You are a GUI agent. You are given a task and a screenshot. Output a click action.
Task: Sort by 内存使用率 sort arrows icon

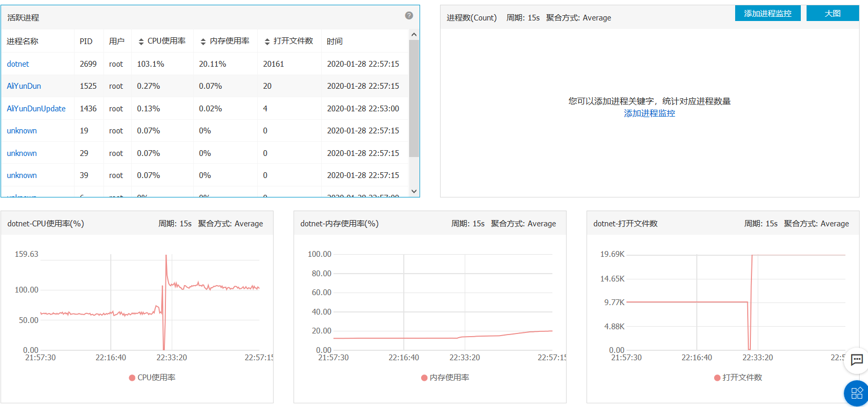click(203, 41)
